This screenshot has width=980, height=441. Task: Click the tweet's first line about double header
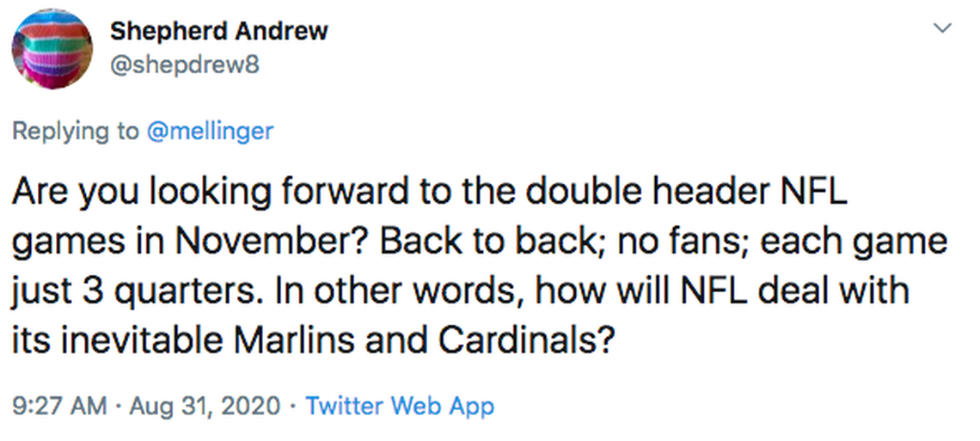pyautogui.click(x=430, y=193)
